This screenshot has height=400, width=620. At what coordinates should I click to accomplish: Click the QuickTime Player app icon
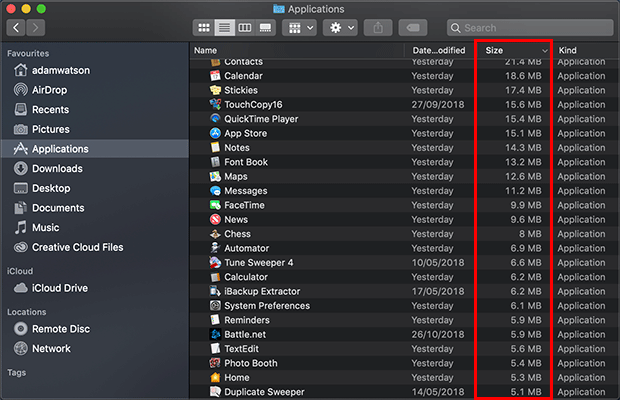tap(215, 119)
